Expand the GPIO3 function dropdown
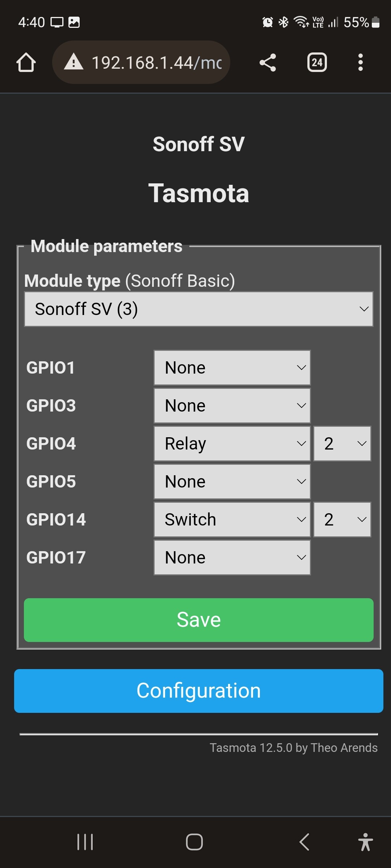The height and width of the screenshot is (868, 391). (232, 405)
